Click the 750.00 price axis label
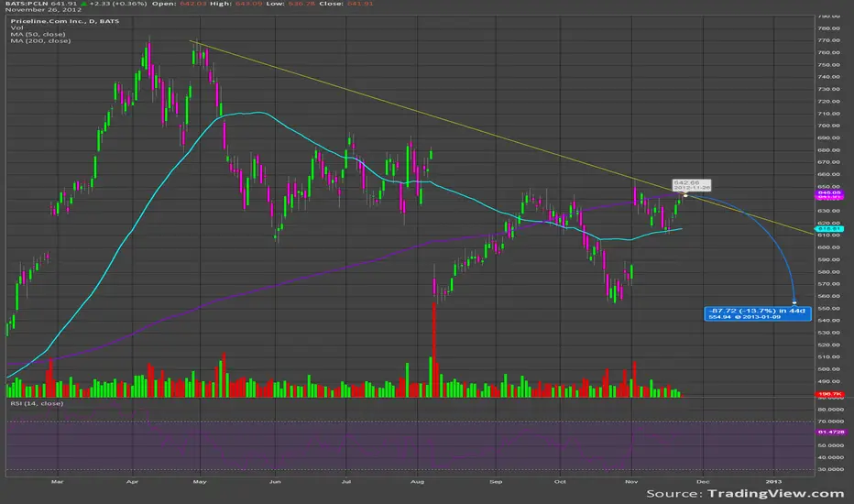 click(828, 65)
